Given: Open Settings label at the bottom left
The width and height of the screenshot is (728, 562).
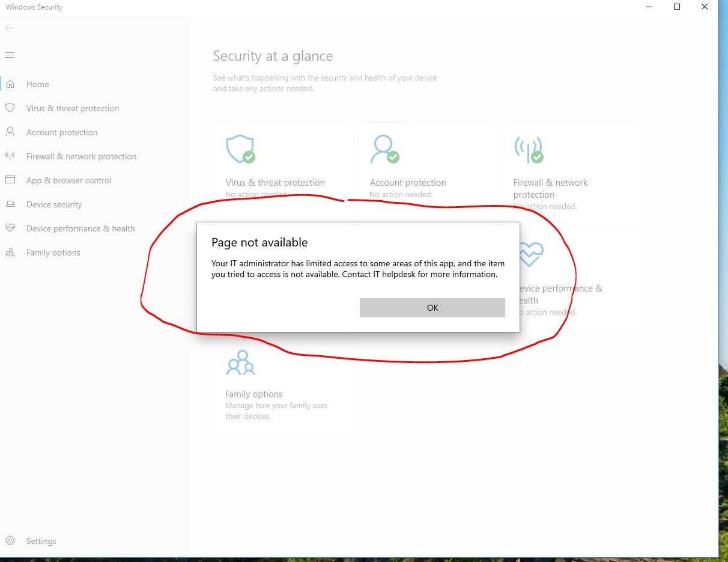Looking at the screenshot, I should coord(41,541).
